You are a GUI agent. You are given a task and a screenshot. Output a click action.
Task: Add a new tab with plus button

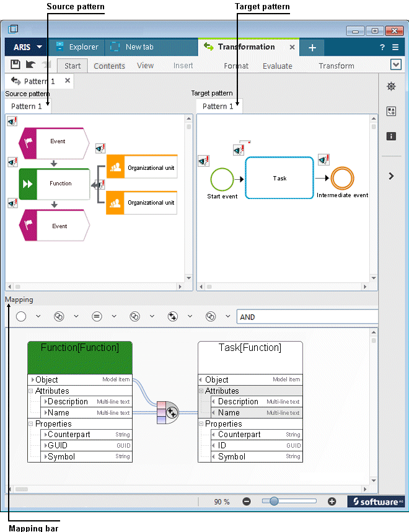[312, 48]
